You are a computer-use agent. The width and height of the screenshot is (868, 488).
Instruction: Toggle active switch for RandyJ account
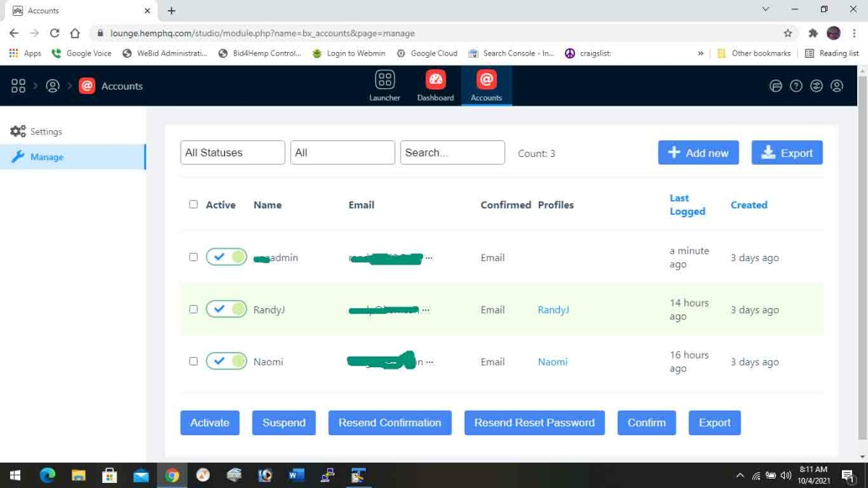pyautogui.click(x=226, y=309)
